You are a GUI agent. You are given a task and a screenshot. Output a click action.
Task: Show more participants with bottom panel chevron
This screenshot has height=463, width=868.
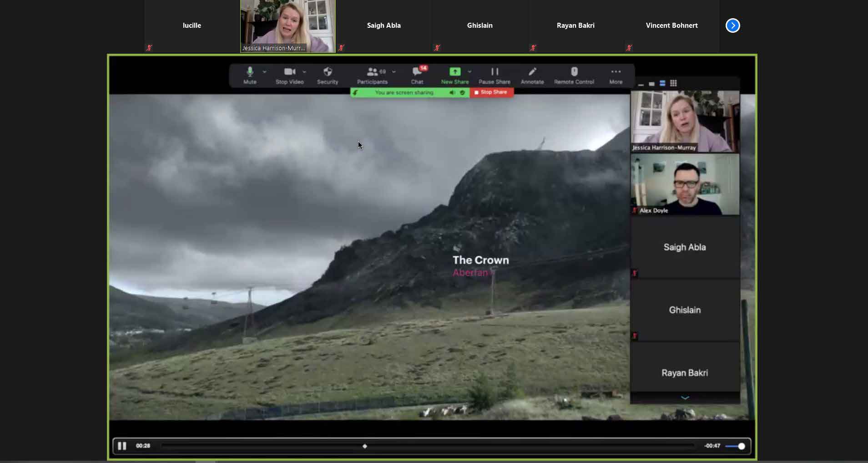(x=685, y=398)
